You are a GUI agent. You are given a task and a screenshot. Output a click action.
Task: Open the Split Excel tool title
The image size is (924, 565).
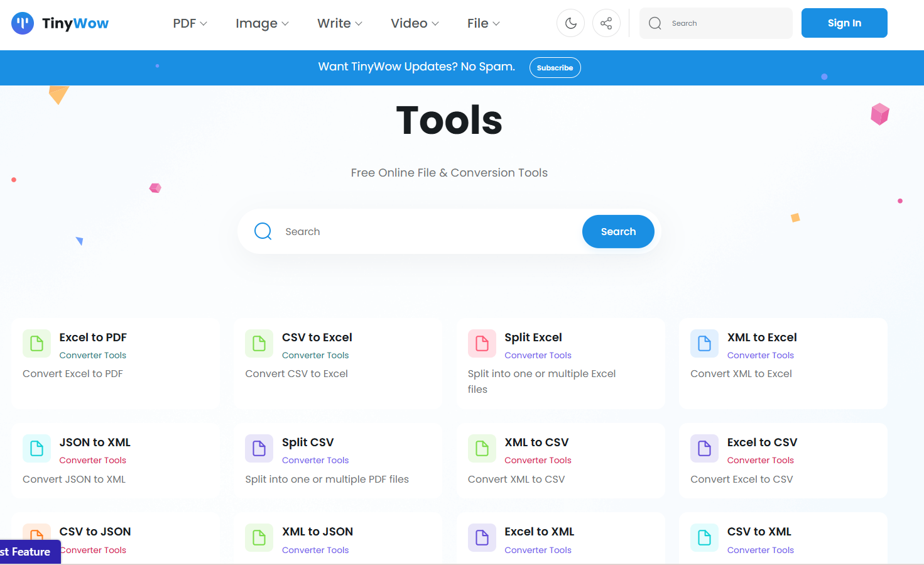point(533,337)
